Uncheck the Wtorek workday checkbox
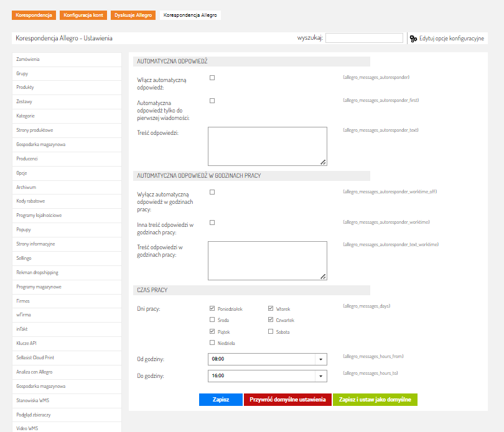Viewport: 504px width, 432px height. tap(271, 308)
